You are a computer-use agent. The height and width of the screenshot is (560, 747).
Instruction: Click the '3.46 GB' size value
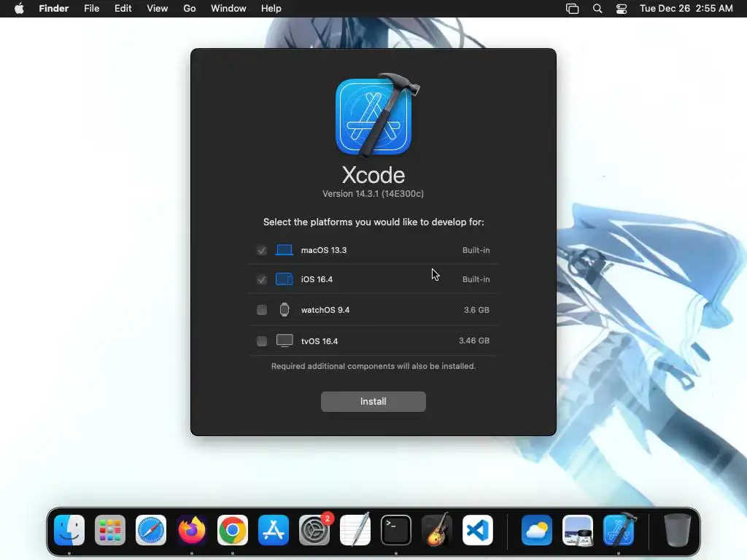pyautogui.click(x=474, y=341)
